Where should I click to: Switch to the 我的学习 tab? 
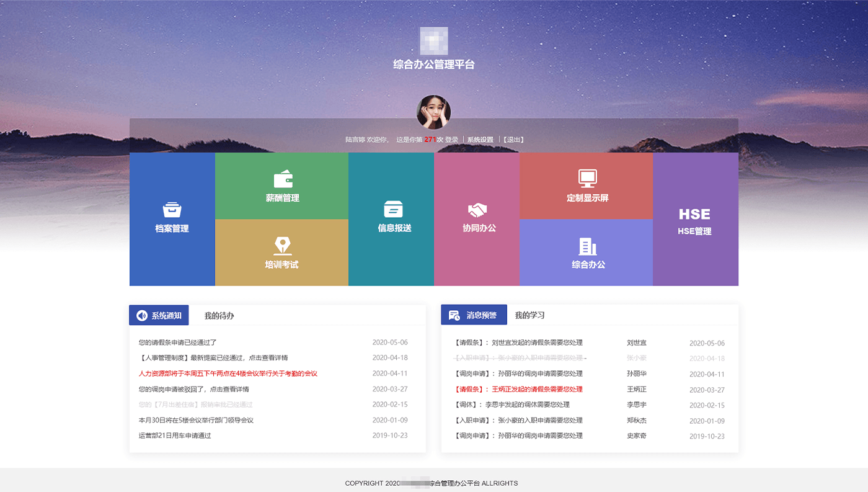(x=529, y=315)
